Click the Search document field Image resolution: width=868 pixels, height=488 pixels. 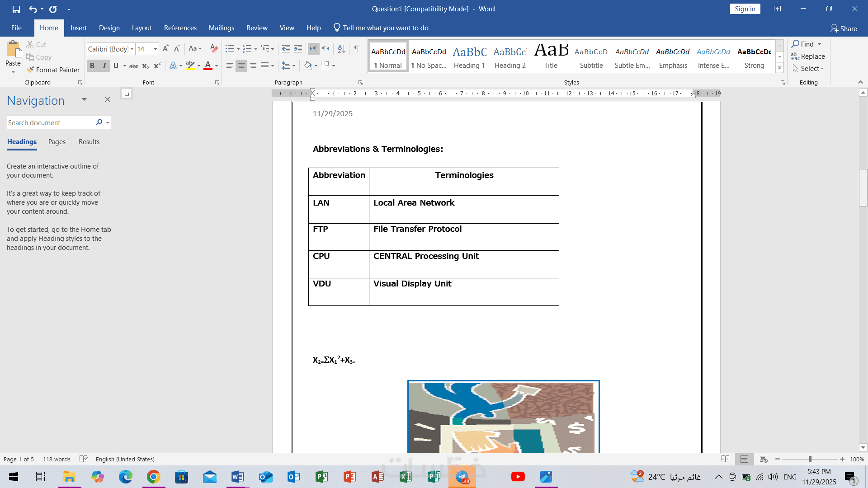50,123
